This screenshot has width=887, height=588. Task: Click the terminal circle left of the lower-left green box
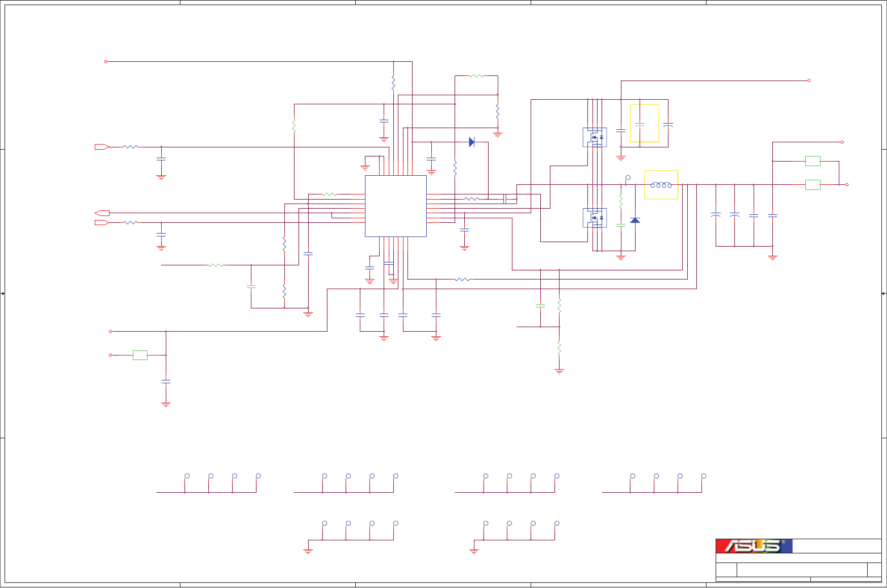click(x=111, y=355)
